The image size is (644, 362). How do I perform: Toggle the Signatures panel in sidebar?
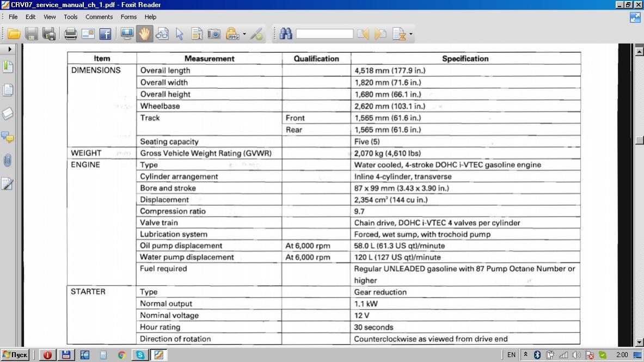click(8, 184)
